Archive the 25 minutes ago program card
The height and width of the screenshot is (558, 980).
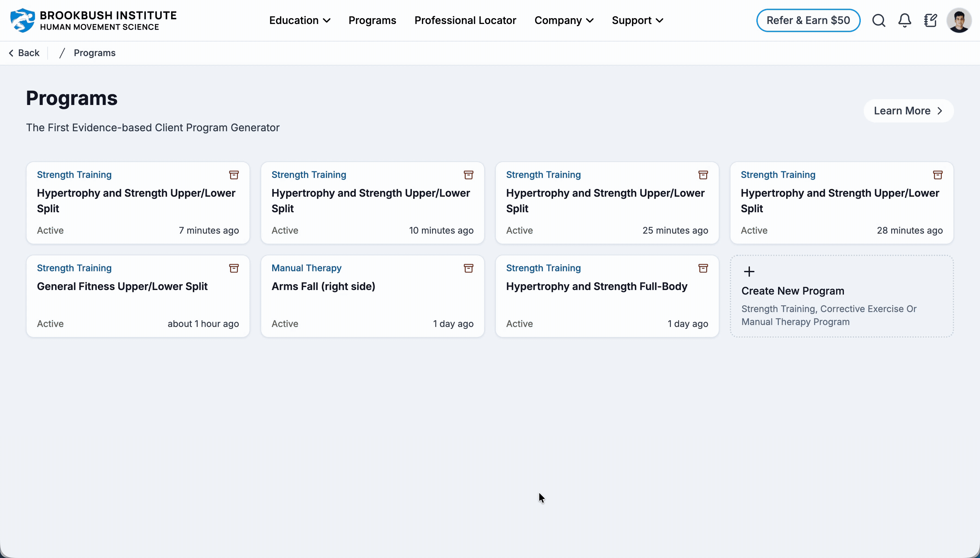point(703,175)
